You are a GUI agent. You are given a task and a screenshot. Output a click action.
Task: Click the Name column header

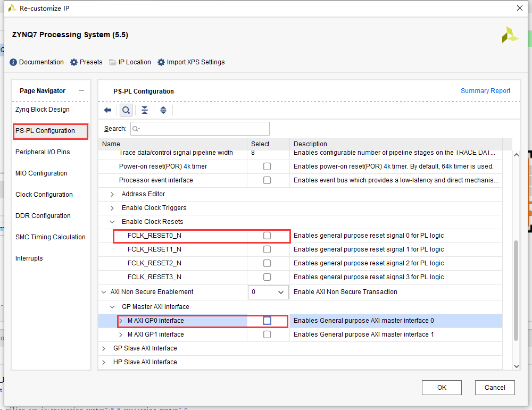click(x=173, y=144)
